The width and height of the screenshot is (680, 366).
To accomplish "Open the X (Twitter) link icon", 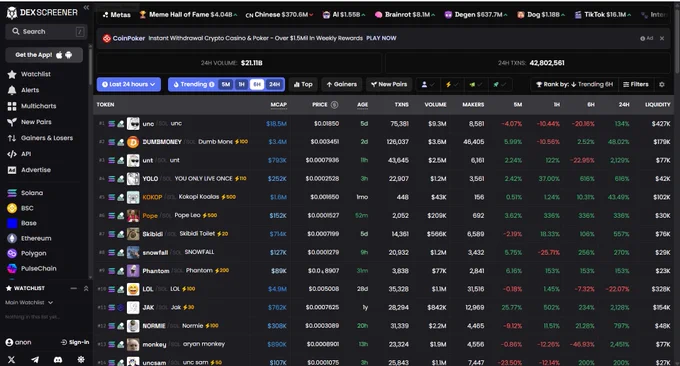I will click(11, 359).
